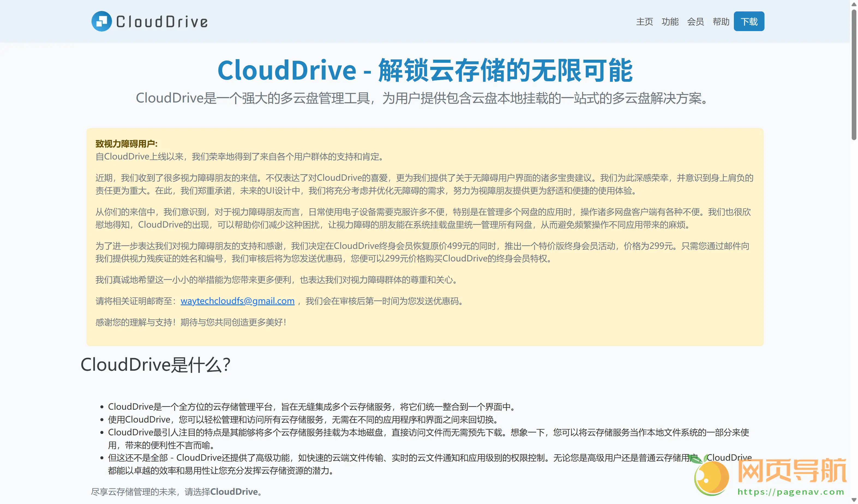This screenshot has height=504, width=858.
Task: Click the CloudDrive wordmark in header
Action: pyautogui.click(x=162, y=22)
